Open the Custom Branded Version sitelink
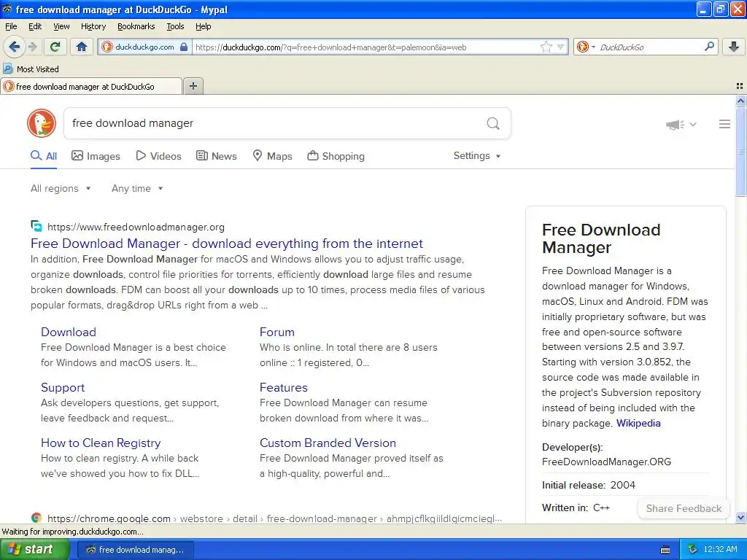Screen dimensions: 747x560 click(x=328, y=443)
